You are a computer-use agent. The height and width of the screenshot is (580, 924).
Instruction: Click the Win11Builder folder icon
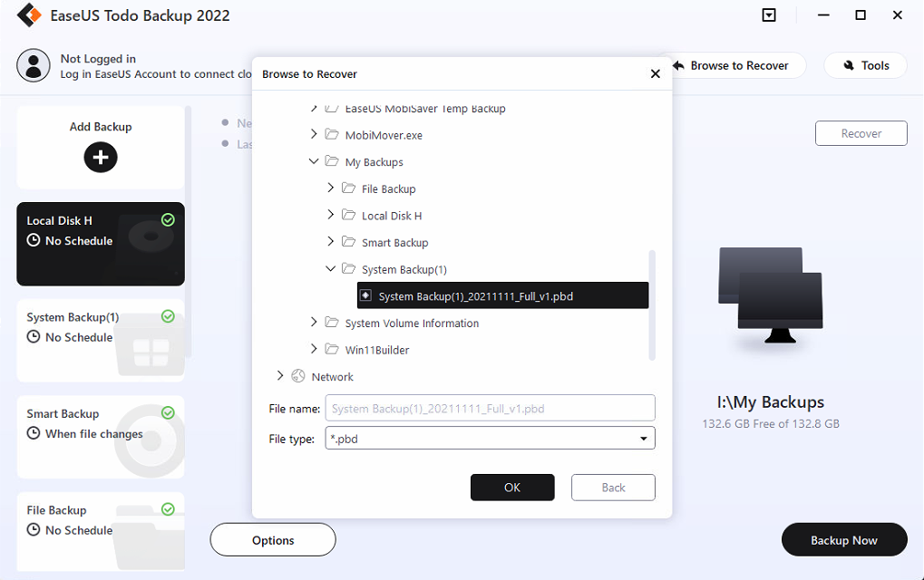332,350
